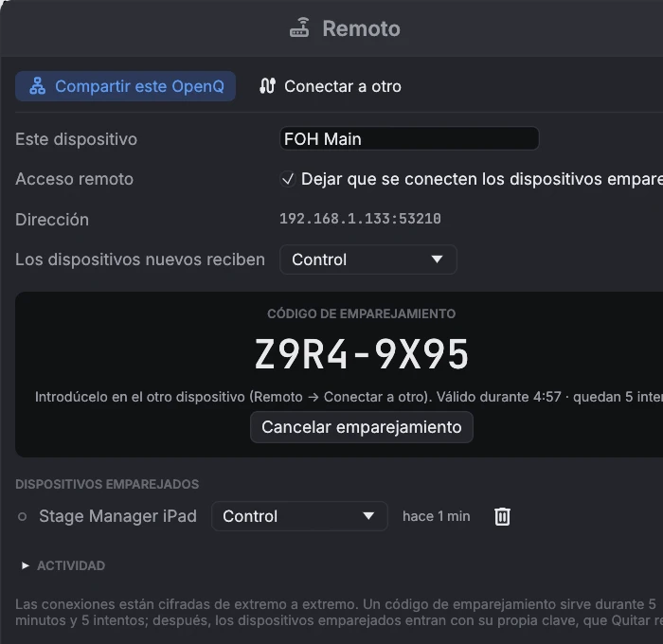Click the FOH Main device name field

click(x=409, y=138)
